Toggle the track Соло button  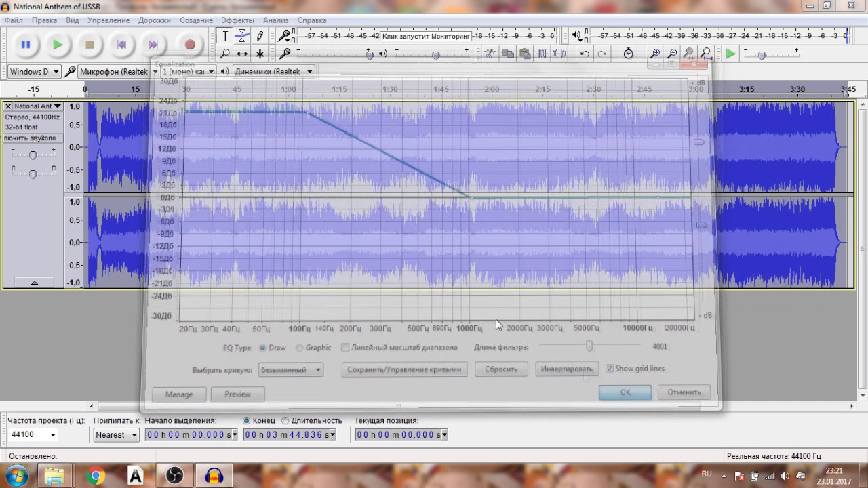pyautogui.click(x=48, y=138)
